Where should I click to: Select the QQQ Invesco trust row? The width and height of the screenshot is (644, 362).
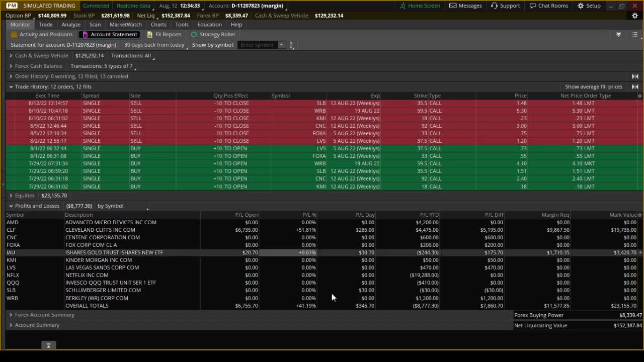click(322, 283)
